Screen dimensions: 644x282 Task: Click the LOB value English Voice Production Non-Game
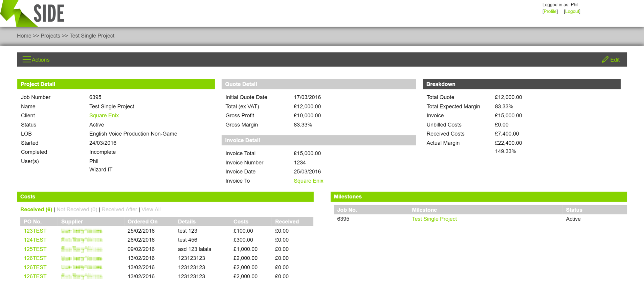tap(133, 134)
